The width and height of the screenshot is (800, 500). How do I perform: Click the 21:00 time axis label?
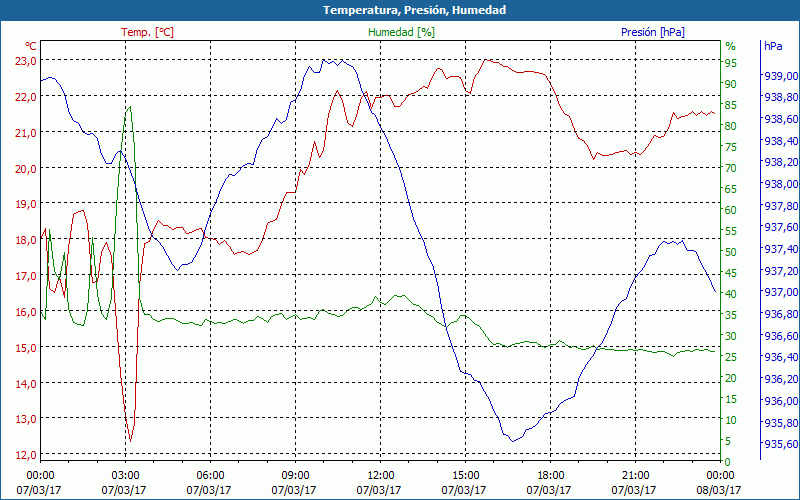[635, 476]
